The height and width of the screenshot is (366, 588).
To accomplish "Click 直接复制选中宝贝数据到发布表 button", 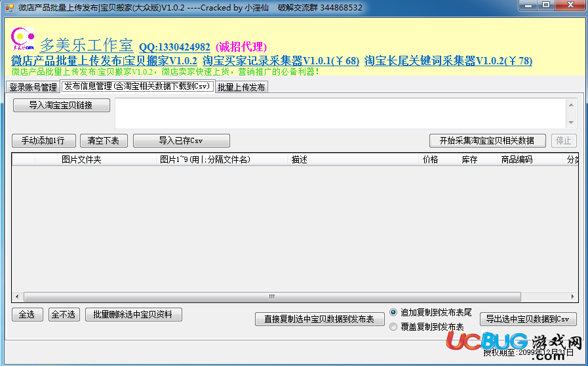I will click(x=320, y=319).
